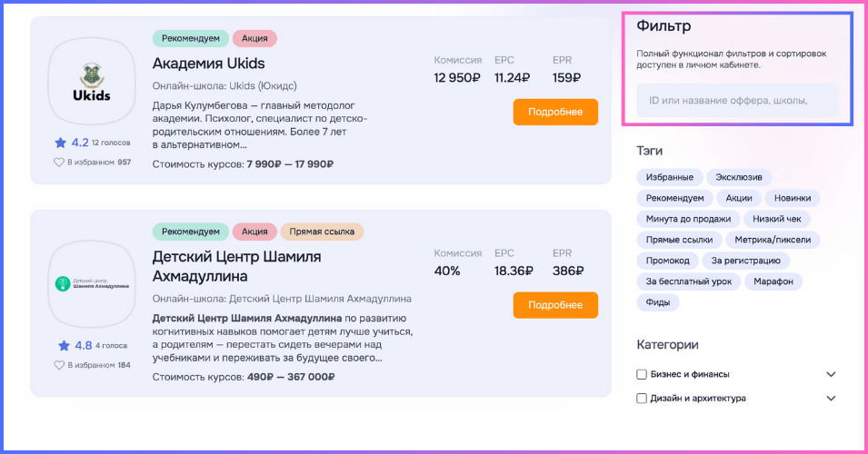
Task: Select the Минута до продажи tag
Action: tap(688, 219)
